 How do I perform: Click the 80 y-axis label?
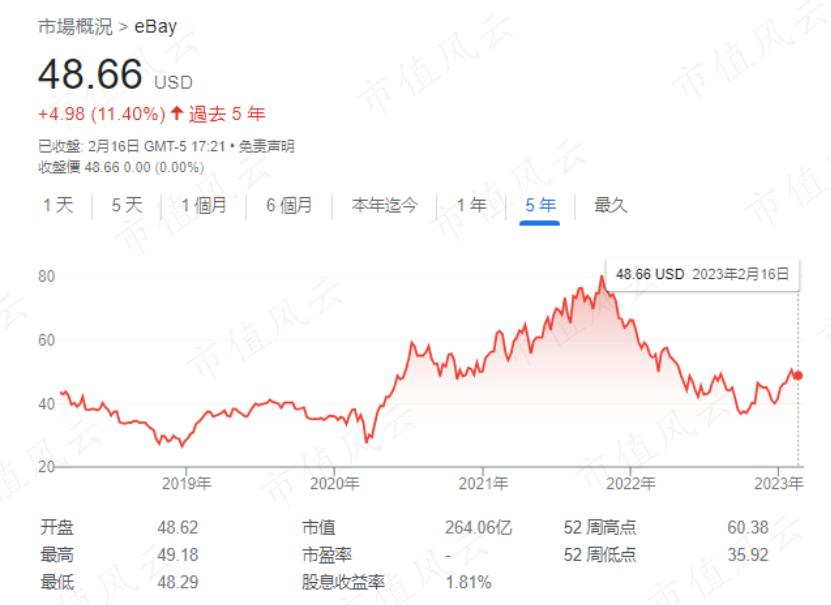click(47, 276)
